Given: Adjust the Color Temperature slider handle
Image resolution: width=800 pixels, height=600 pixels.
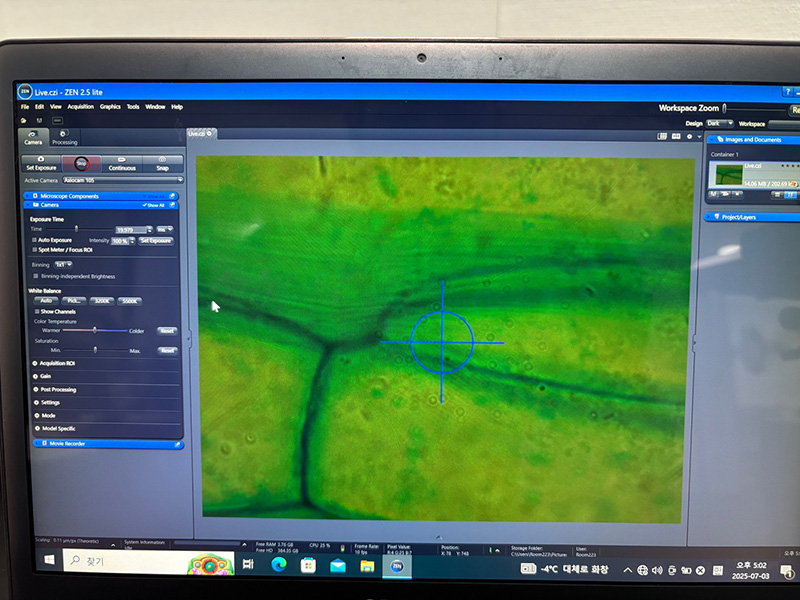Looking at the screenshot, I should 95,330.
